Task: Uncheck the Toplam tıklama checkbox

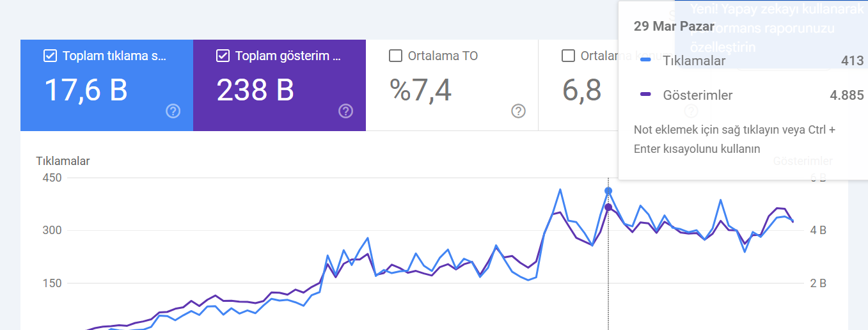Action: pos(50,56)
